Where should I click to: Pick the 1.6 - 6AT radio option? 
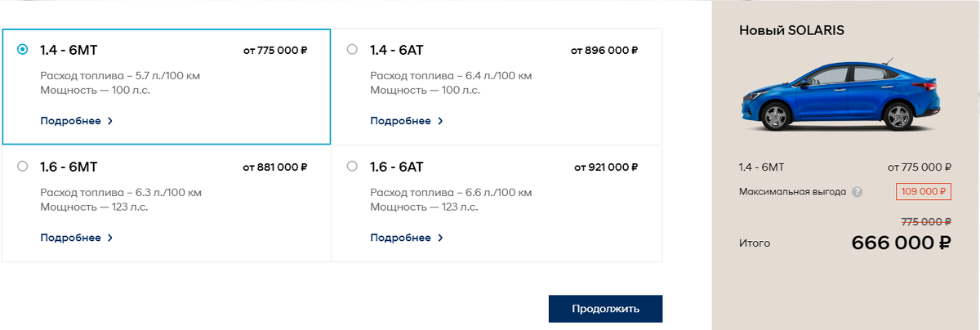[x=352, y=167]
